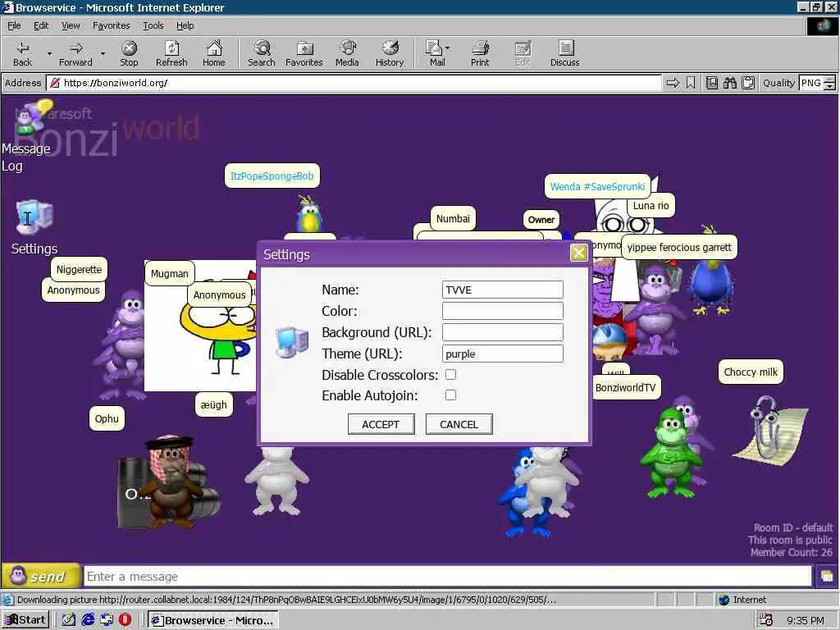Close the Settings dialog with the X
The height and width of the screenshot is (630, 840).
click(578, 253)
